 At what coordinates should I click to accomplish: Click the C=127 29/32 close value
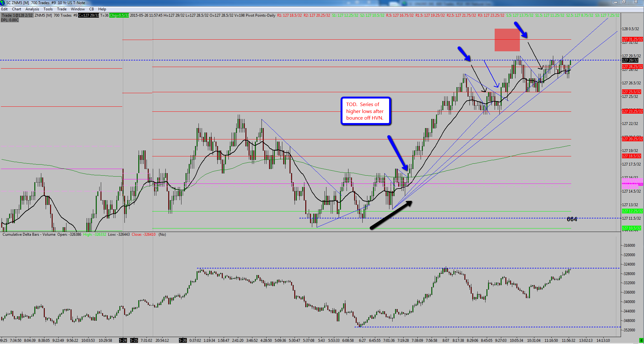tap(89, 15)
